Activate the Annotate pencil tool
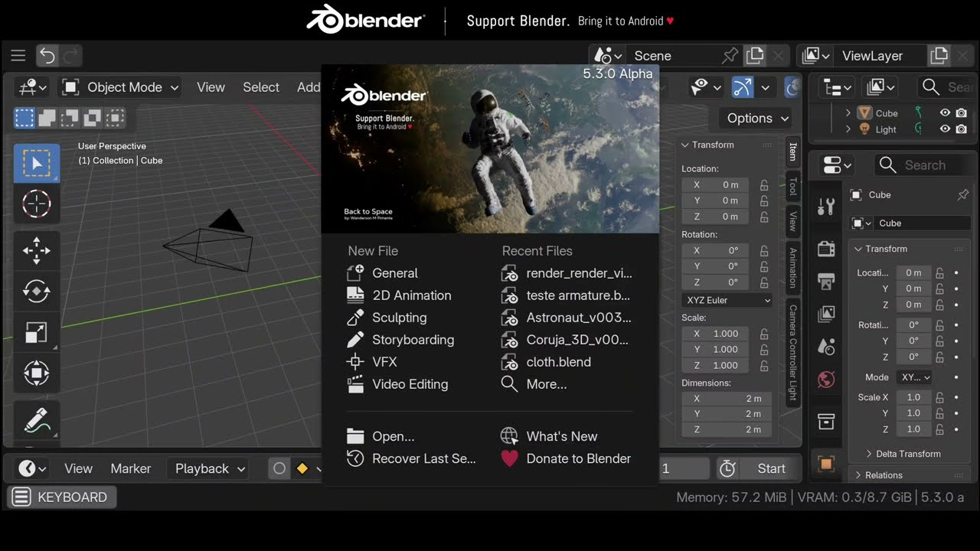 (x=36, y=420)
